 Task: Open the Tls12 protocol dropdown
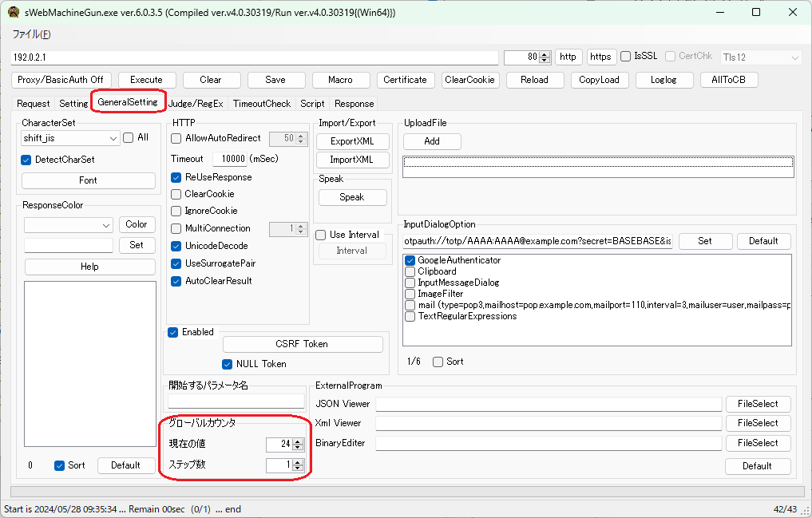click(761, 57)
